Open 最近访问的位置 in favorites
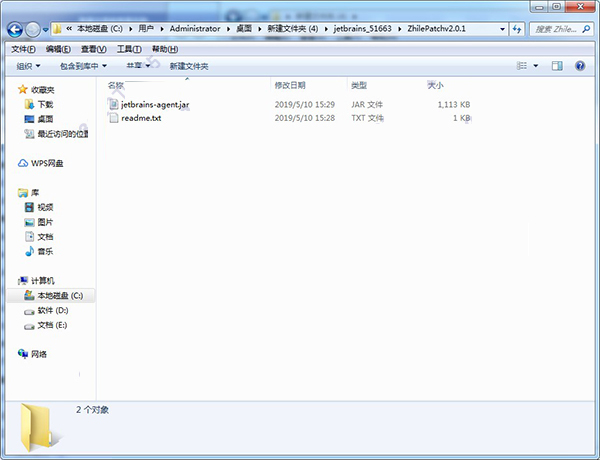 point(56,134)
